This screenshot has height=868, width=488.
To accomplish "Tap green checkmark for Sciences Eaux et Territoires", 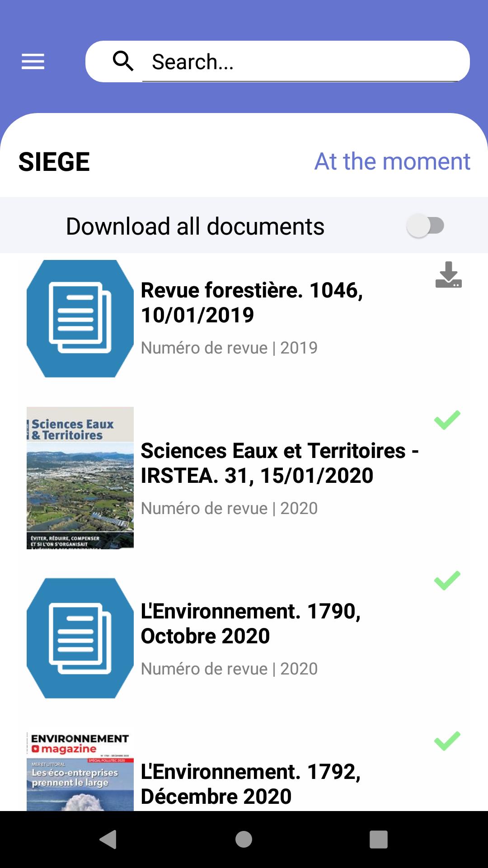I will (447, 420).
